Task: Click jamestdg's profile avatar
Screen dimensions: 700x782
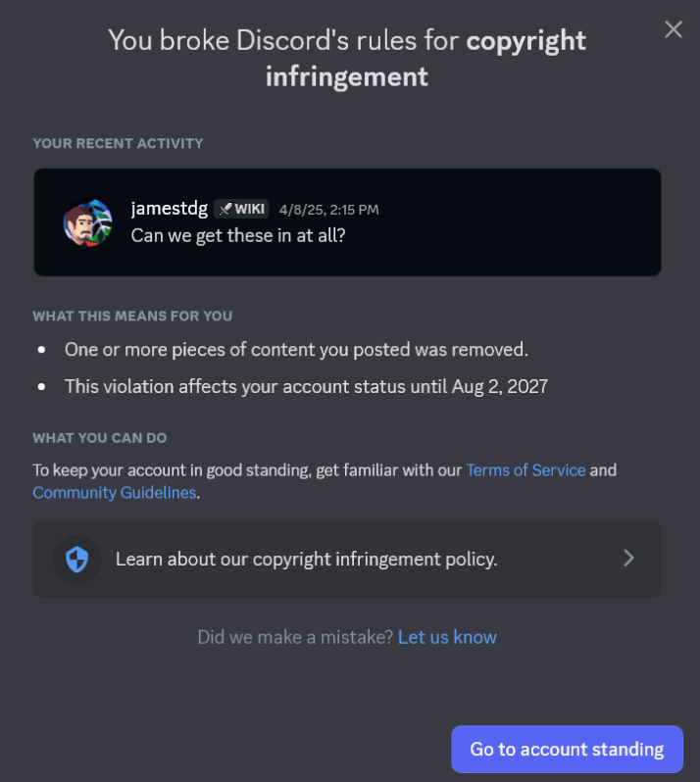Action: point(87,222)
